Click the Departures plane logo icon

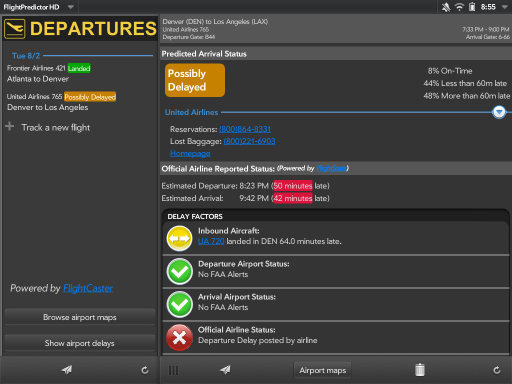[15, 29]
